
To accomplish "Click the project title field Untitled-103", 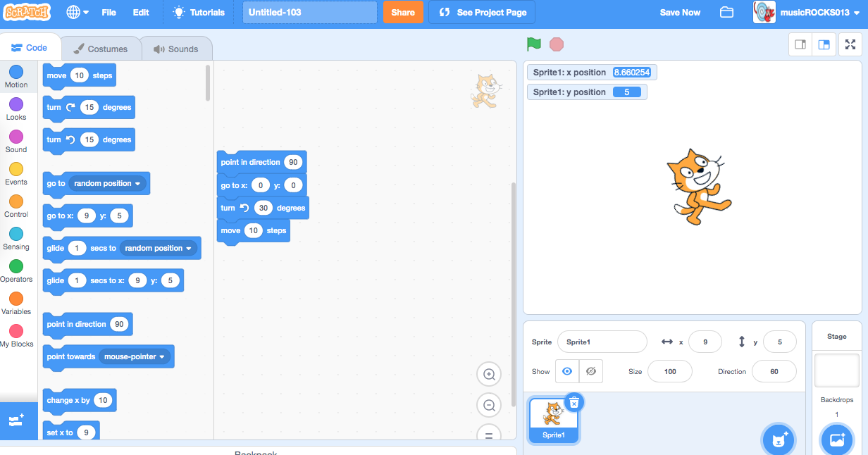I will click(309, 12).
